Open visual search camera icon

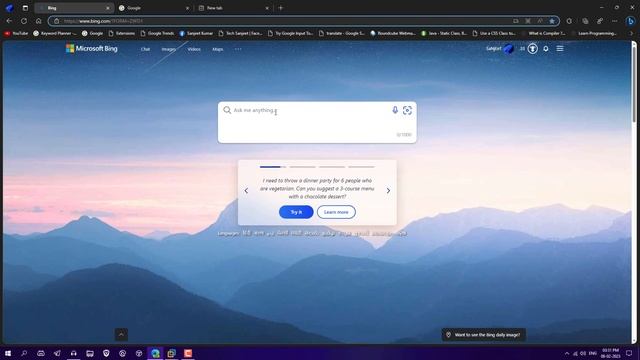point(407,110)
